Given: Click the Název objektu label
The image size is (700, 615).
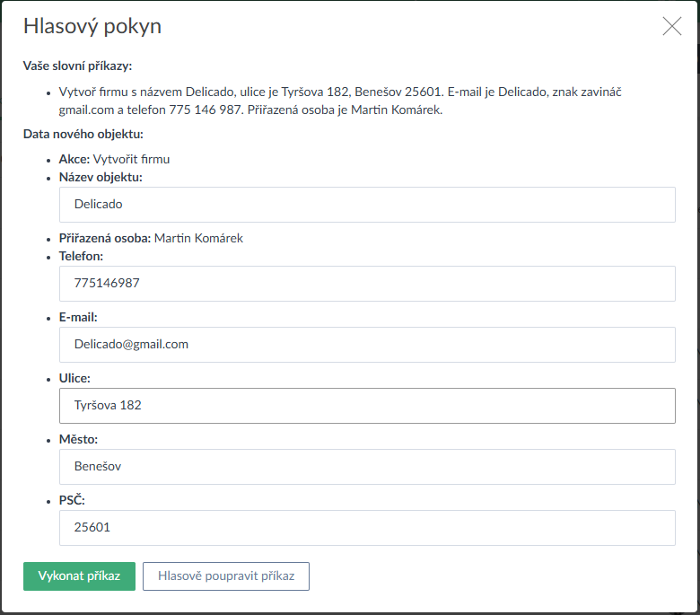Looking at the screenshot, I should [x=101, y=177].
